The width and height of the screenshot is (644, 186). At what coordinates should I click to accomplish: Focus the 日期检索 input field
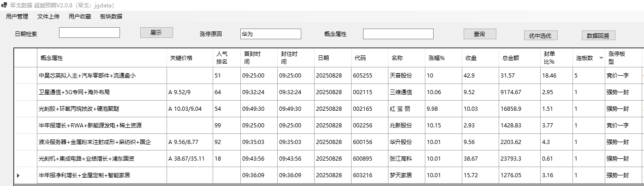point(89,33)
